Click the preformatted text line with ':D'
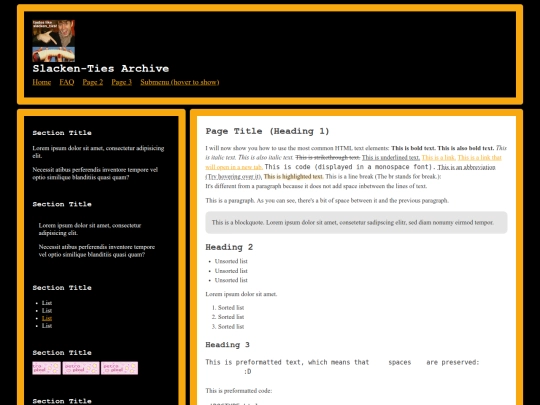 248,372
